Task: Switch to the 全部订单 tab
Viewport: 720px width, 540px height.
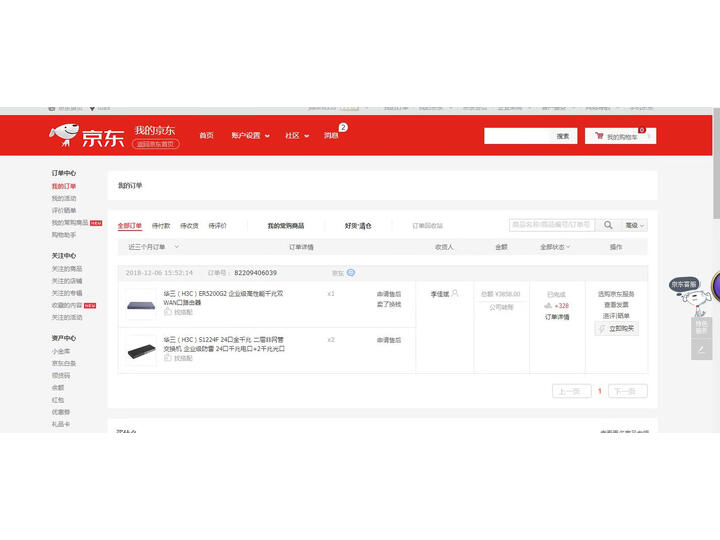Action: (130, 225)
